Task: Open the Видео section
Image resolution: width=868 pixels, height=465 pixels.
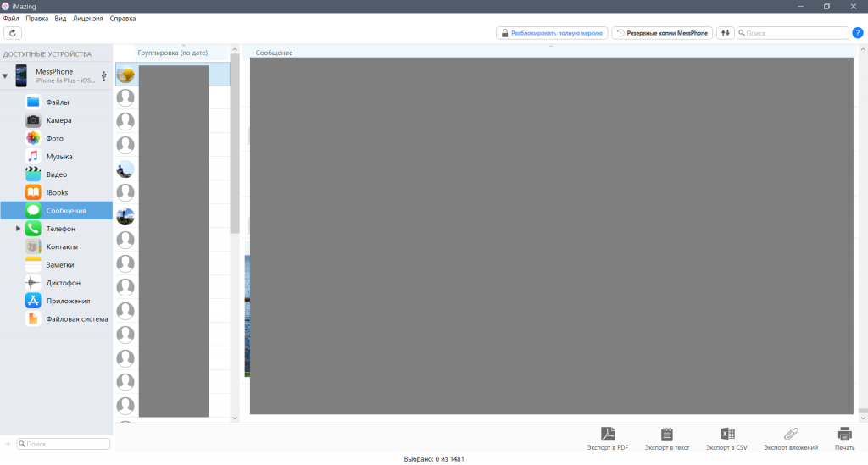Action: pos(57,174)
